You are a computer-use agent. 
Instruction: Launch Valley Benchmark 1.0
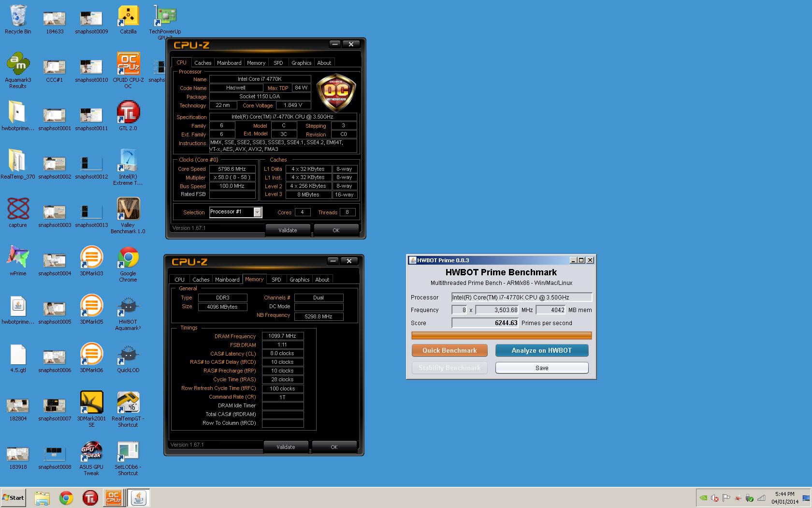(x=128, y=215)
